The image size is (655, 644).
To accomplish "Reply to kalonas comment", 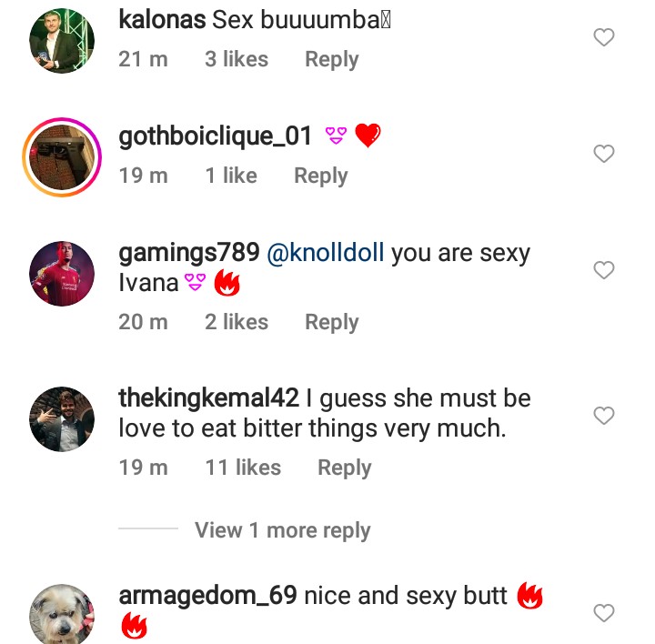I will [331, 59].
